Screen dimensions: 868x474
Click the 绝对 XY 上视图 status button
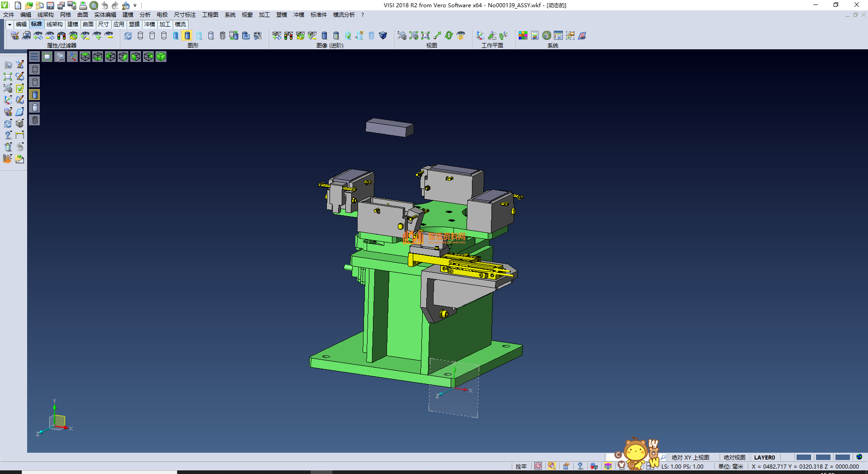point(690,457)
